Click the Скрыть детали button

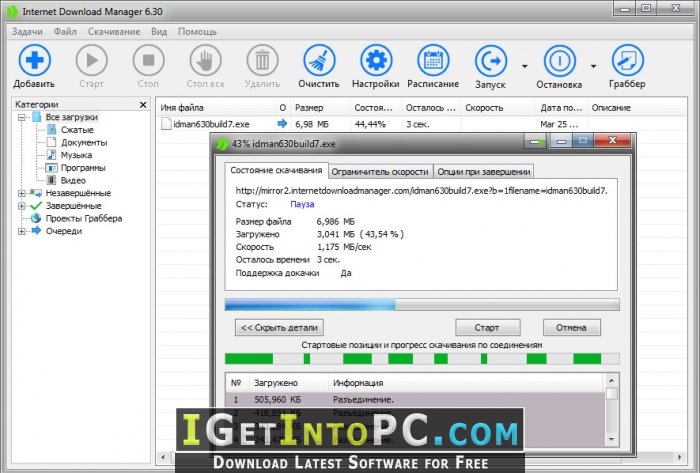click(279, 328)
